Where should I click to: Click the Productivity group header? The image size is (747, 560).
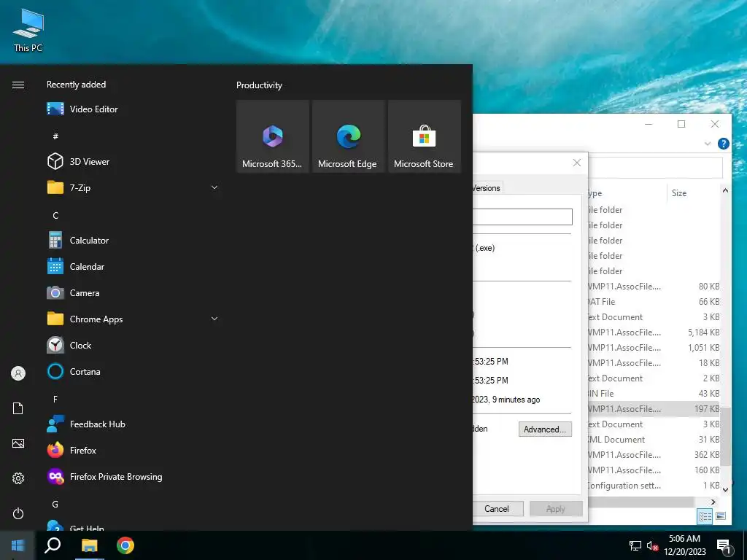click(x=259, y=85)
